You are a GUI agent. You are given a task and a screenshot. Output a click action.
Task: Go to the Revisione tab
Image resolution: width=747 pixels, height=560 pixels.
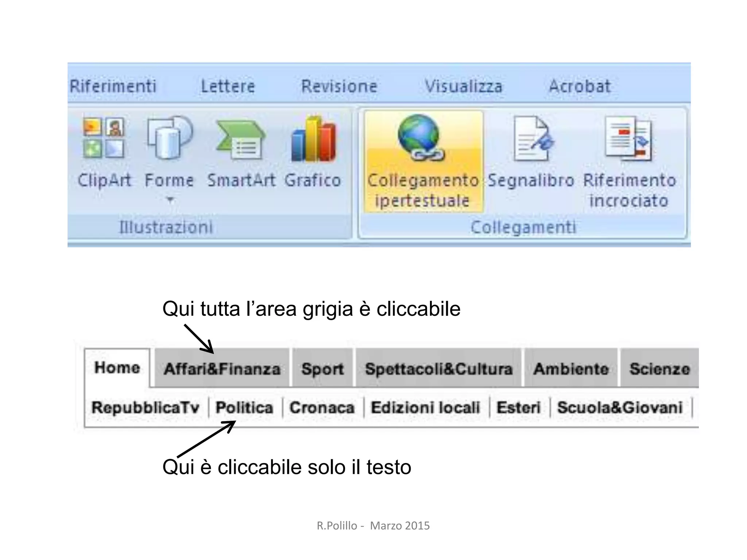pyautogui.click(x=339, y=86)
